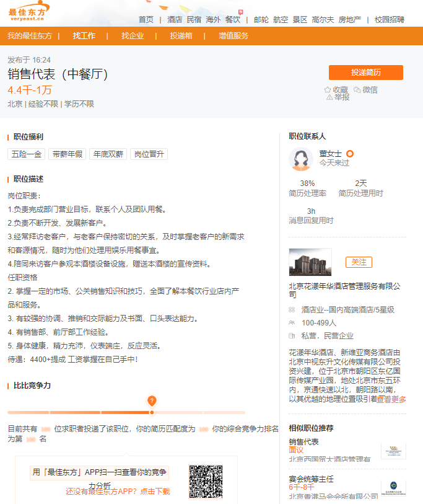Open the 校园招聘 top link
Image resolution: width=423 pixels, height=504 pixels.
[389, 19]
